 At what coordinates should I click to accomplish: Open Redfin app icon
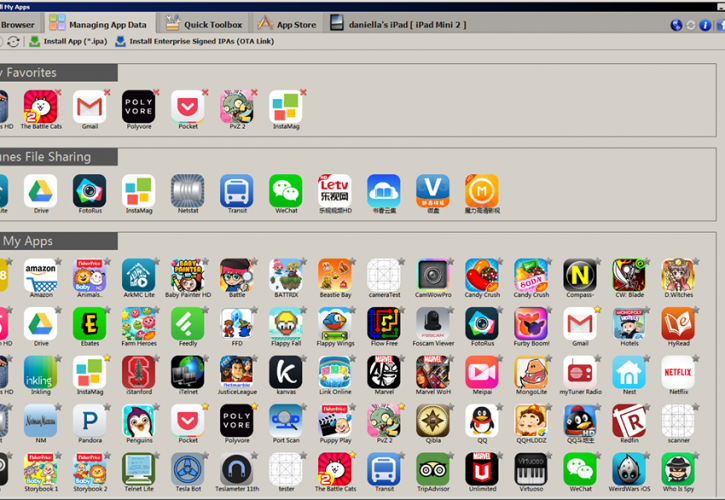(x=629, y=421)
